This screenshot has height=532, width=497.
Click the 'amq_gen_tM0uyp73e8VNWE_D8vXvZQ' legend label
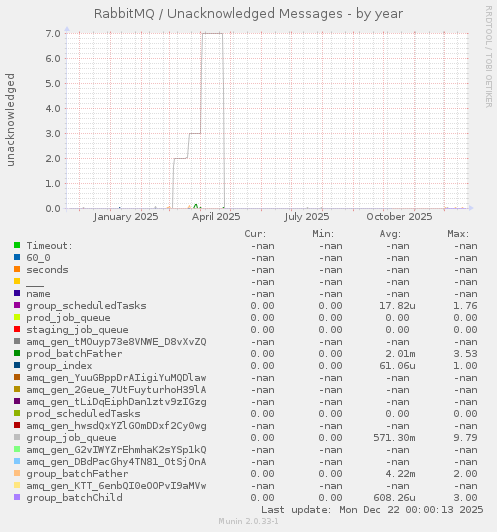click(116, 342)
